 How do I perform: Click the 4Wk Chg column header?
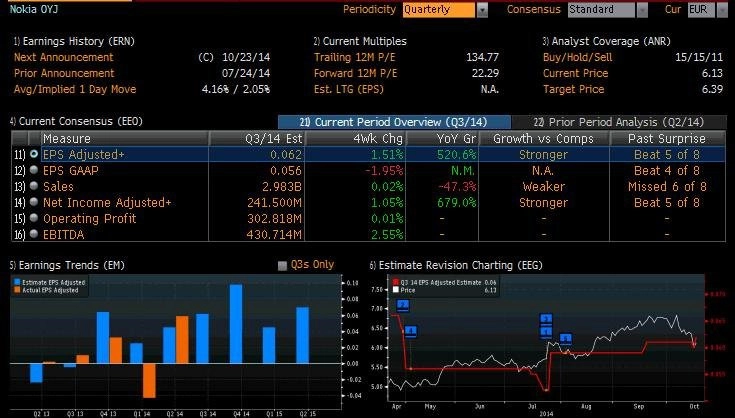(x=356, y=139)
